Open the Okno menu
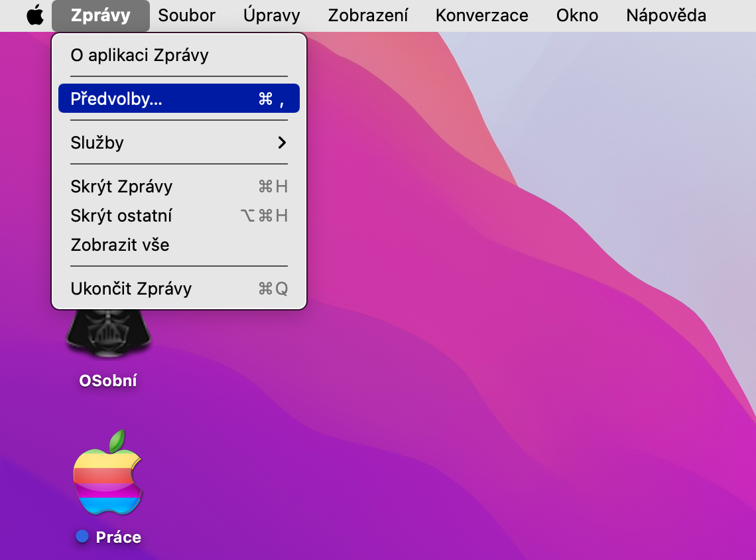Viewport: 756px width, 560px height. pos(577,15)
